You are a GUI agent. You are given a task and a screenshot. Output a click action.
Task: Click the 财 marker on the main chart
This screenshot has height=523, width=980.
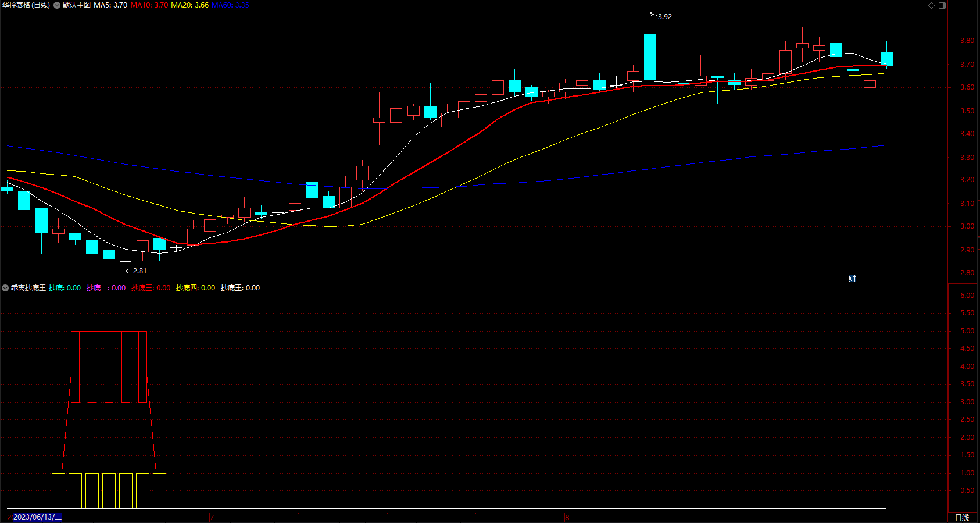(852, 279)
